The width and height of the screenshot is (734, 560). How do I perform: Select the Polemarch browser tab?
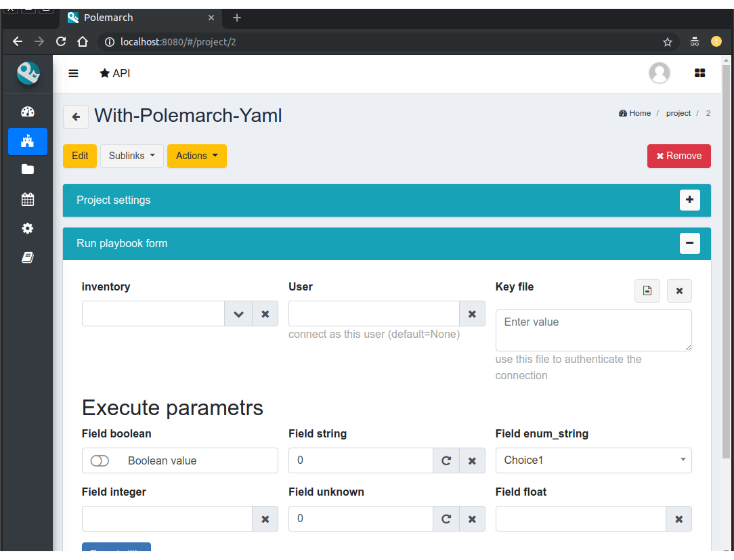click(140, 18)
